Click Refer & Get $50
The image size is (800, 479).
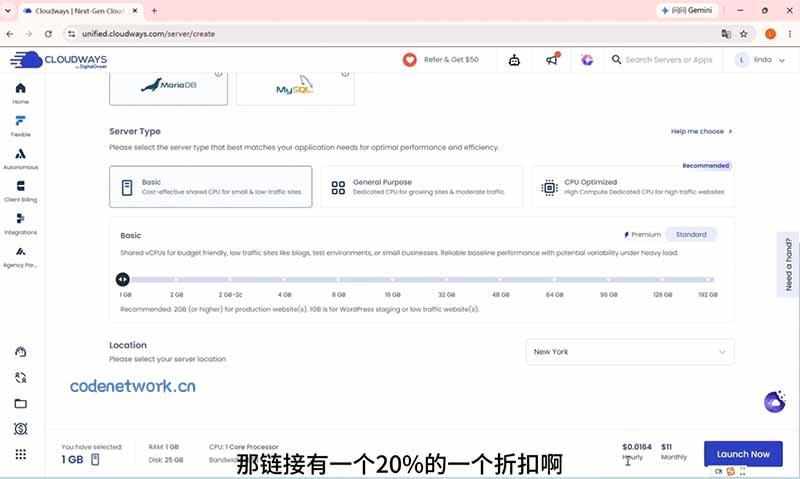point(451,60)
